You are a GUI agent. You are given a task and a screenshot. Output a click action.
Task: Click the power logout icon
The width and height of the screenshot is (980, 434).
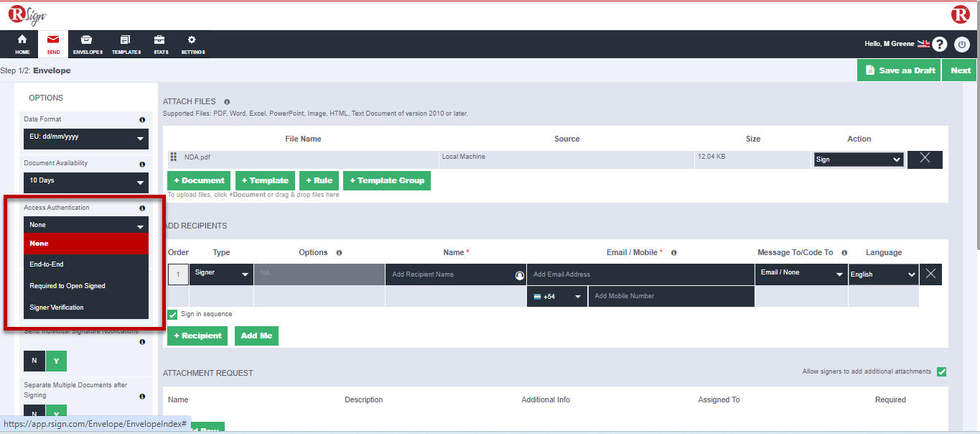click(961, 44)
